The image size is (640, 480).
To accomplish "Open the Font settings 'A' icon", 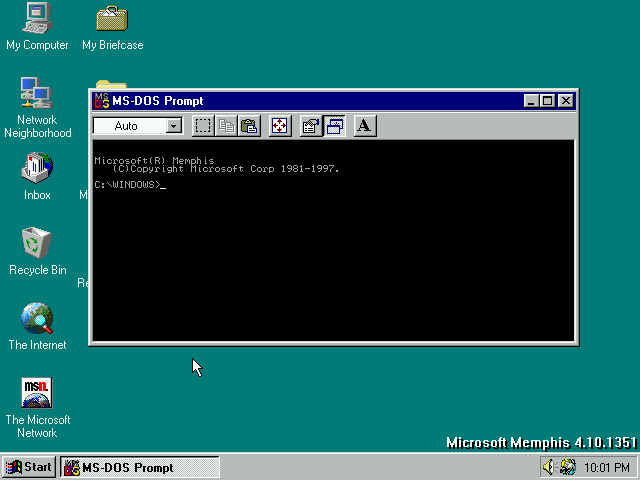I will tap(364, 126).
